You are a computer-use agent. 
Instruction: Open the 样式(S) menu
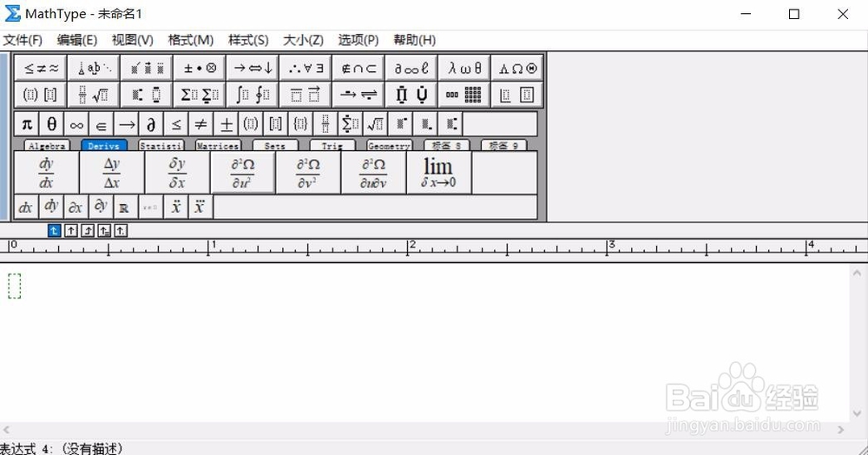point(248,40)
